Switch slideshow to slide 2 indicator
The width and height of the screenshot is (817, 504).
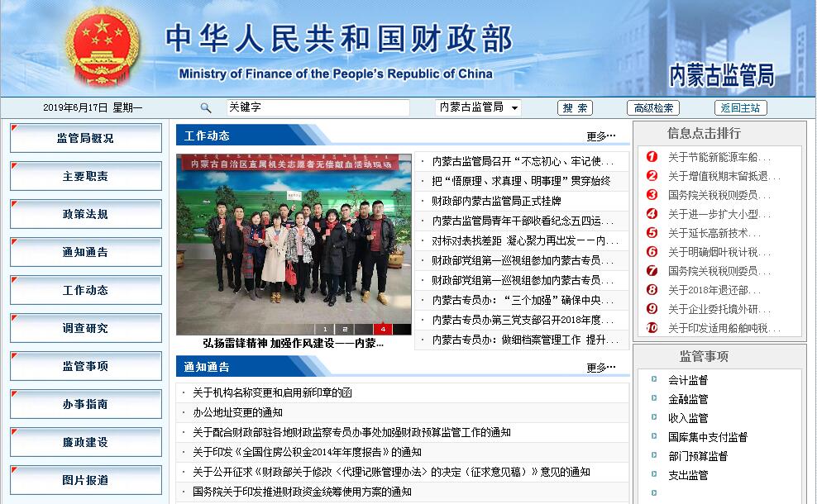tap(344, 329)
